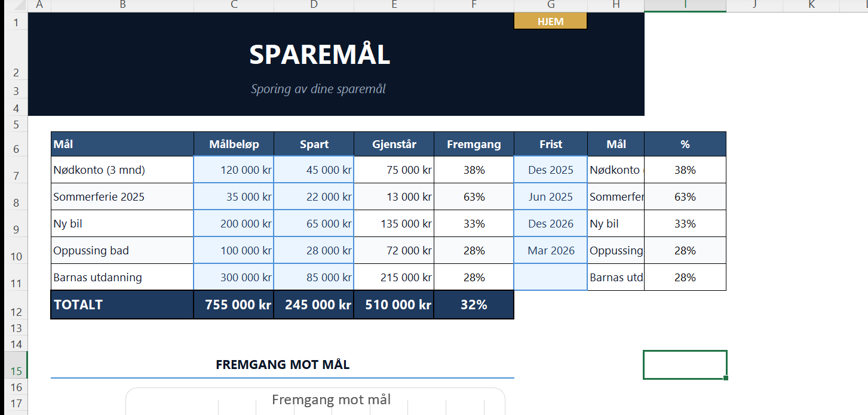868x415 pixels.
Task: Select the 'Sporing av dine sparemål' subtitle
Action: point(318,90)
